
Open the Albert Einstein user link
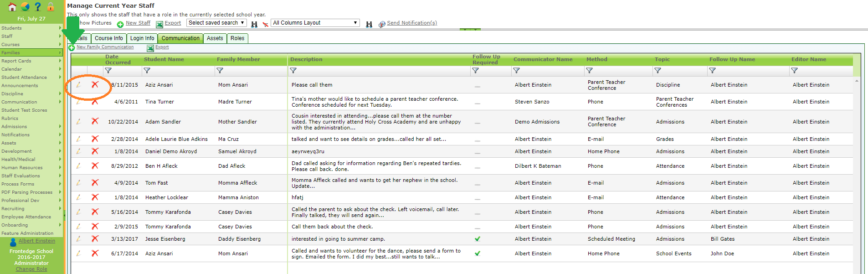[37, 241]
